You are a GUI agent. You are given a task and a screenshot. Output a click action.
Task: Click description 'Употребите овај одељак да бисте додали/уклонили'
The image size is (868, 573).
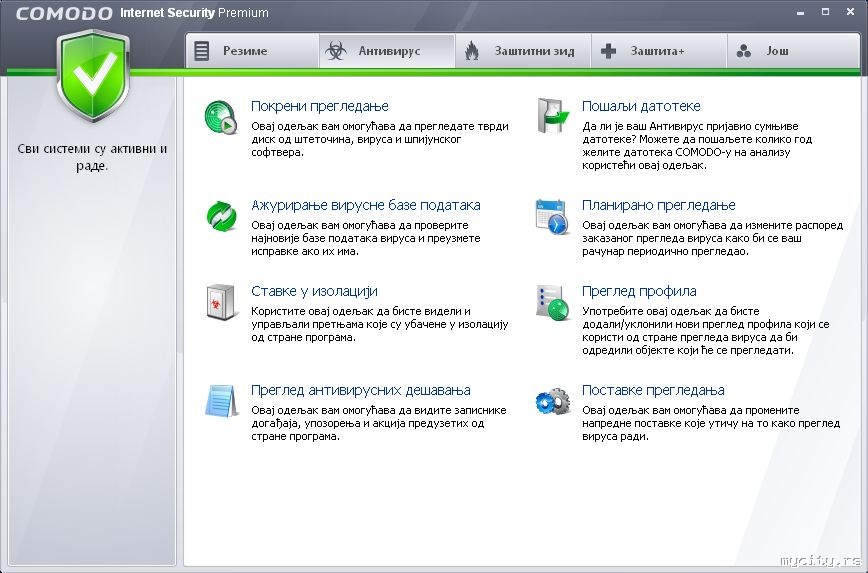(x=705, y=331)
